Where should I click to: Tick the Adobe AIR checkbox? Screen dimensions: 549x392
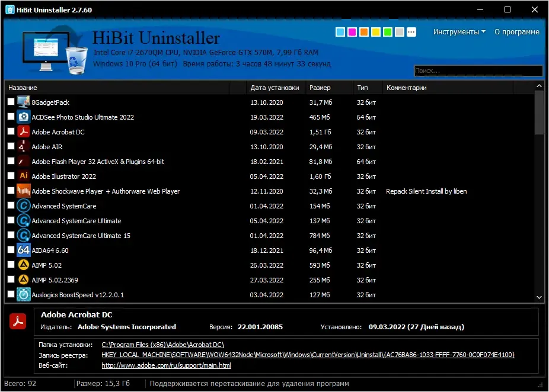11,146
